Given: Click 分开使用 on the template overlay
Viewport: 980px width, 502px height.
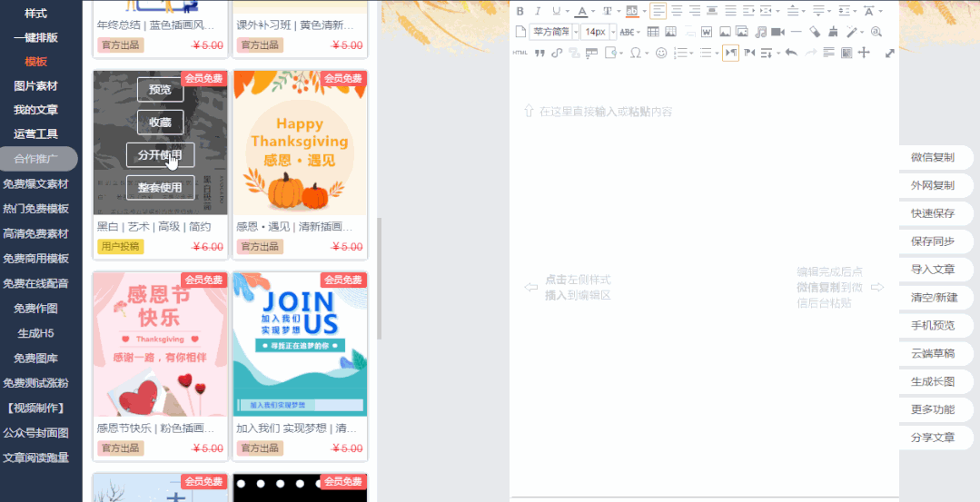Looking at the screenshot, I should (x=161, y=155).
